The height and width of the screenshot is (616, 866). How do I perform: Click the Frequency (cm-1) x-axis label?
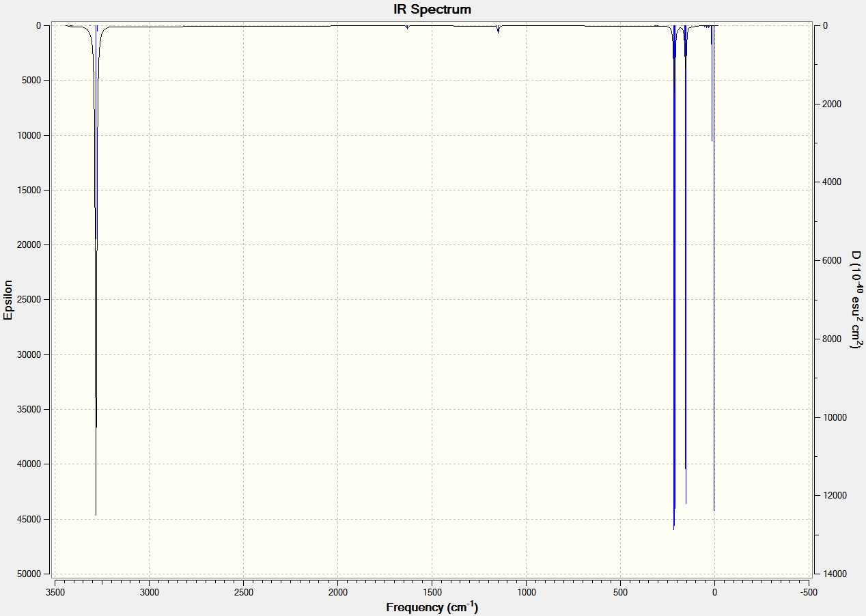coord(432,606)
